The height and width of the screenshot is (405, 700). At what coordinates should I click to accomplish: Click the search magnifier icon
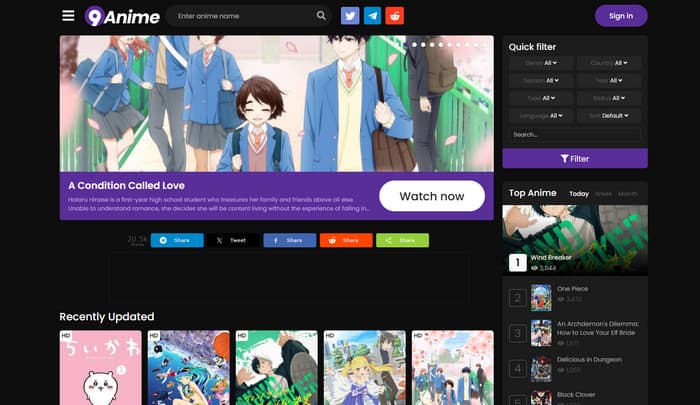coord(321,16)
